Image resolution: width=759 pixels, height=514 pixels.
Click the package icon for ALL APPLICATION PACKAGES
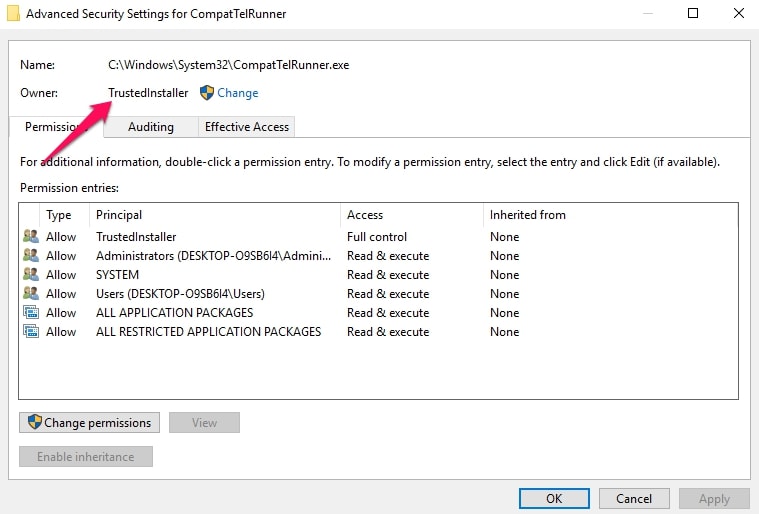[x=31, y=312]
